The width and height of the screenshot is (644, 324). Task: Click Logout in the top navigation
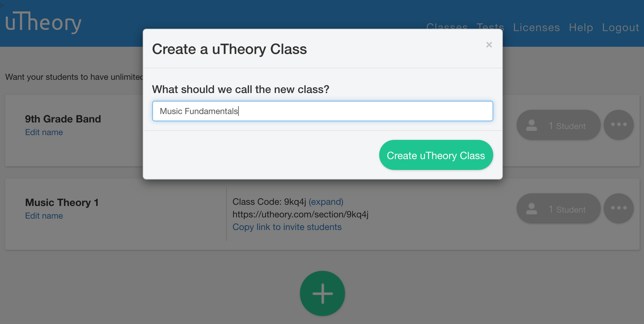(x=620, y=27)
